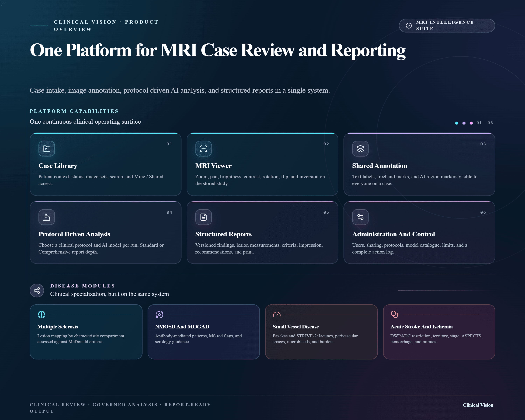This screenshot has width=525, height=420.
Task: Click the "06" number on Administration card
Action: pyautogui.click(x=483, y=213)
